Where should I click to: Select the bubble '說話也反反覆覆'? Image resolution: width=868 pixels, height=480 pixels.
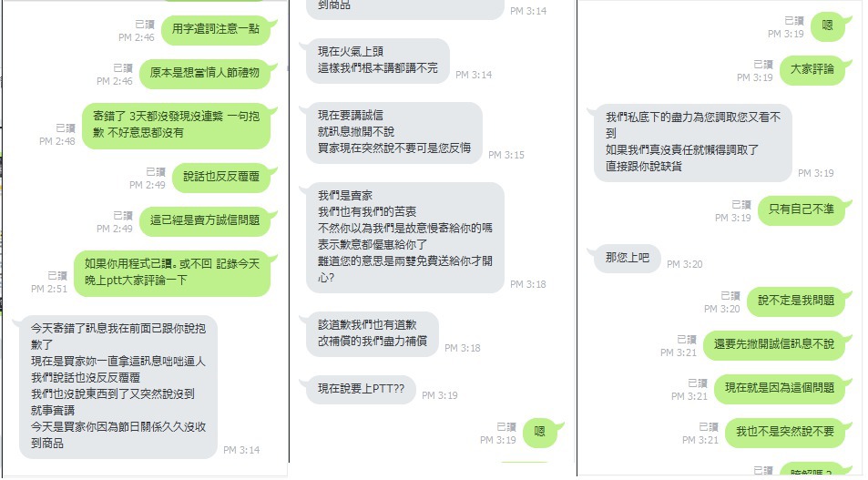pos(221,177)
